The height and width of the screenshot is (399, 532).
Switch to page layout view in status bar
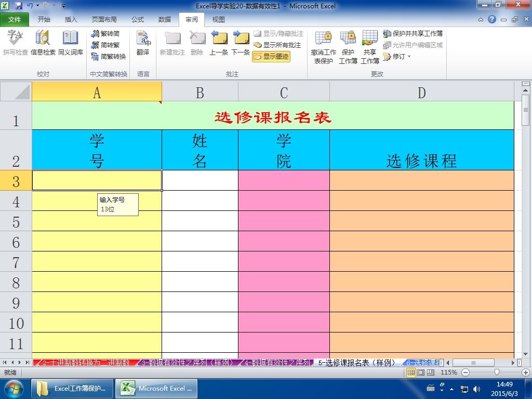[x=421, y=372]
